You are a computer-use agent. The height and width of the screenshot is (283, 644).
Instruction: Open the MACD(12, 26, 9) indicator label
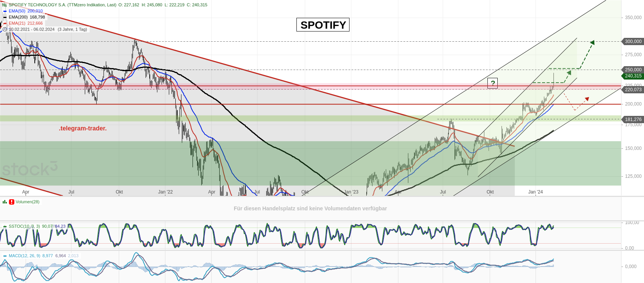24,256
